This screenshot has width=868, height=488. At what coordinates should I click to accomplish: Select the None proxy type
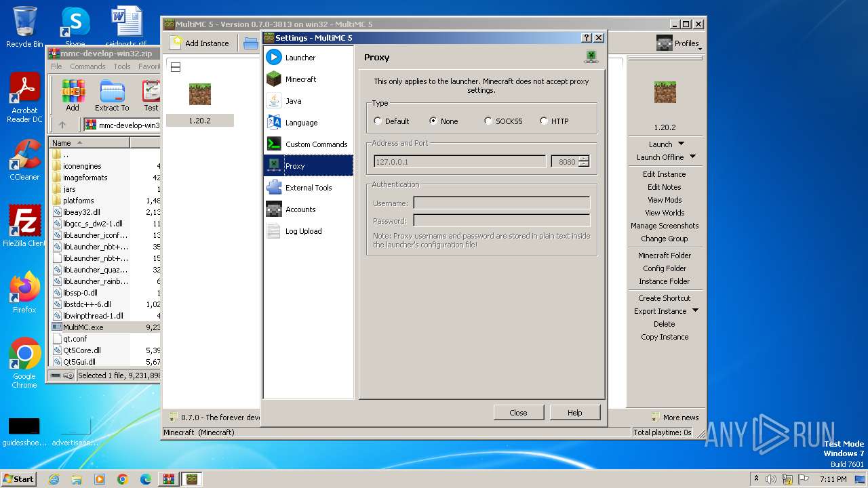[x=443, y=121]
